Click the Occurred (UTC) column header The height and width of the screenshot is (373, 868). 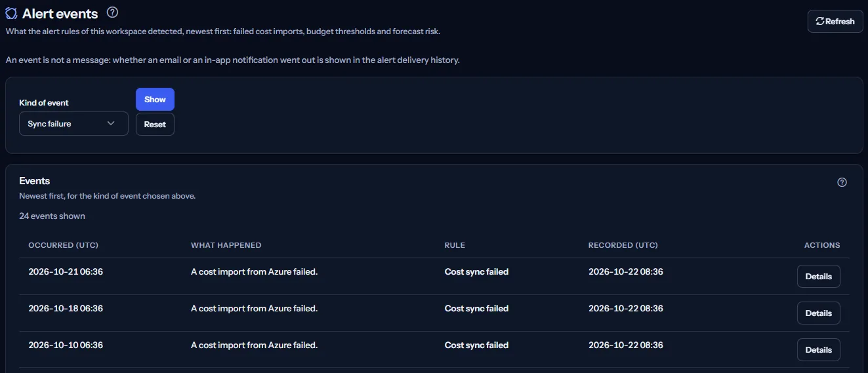pyautogui.click(x=64, y=245)
